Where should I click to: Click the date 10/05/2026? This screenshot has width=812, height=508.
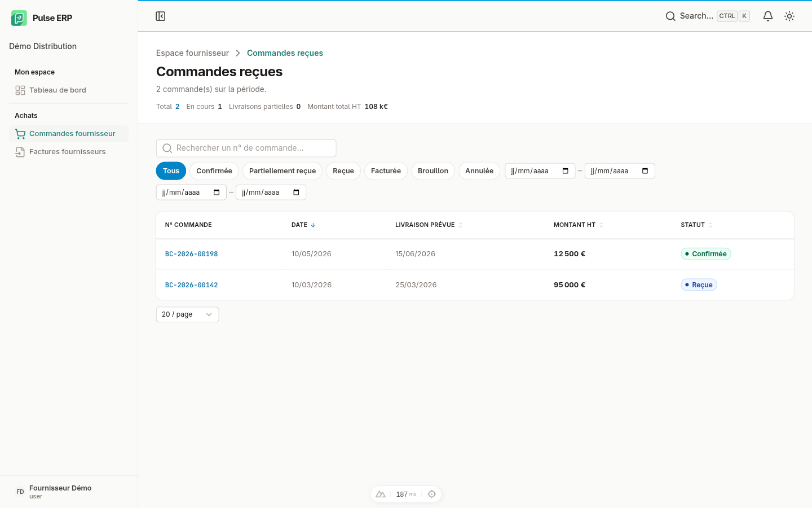(x=311, y=254)
